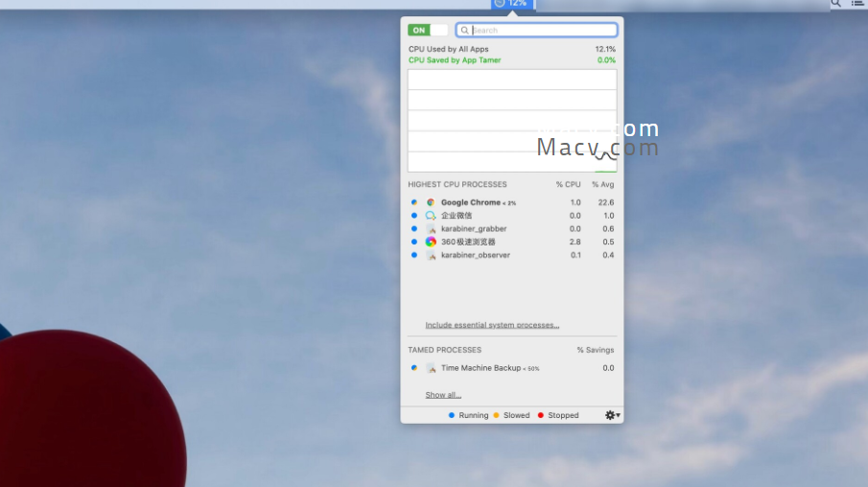Select the karabiner_observer process name
The height and width of the screenshot is (487, 868).
click(476, 255)
